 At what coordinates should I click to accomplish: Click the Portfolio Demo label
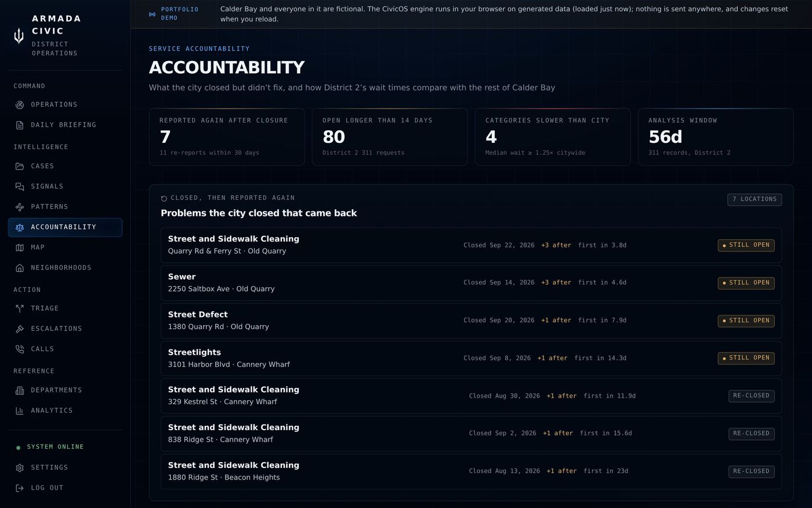coord(180,14)
